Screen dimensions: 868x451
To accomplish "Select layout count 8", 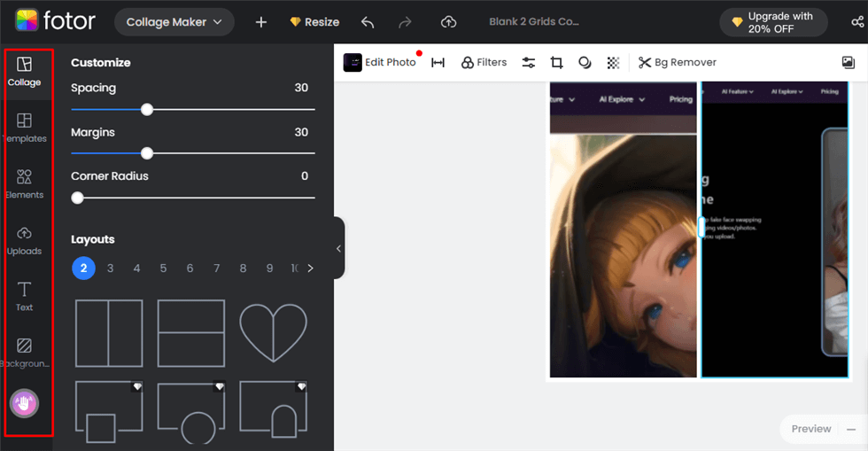I will point(243,268).
